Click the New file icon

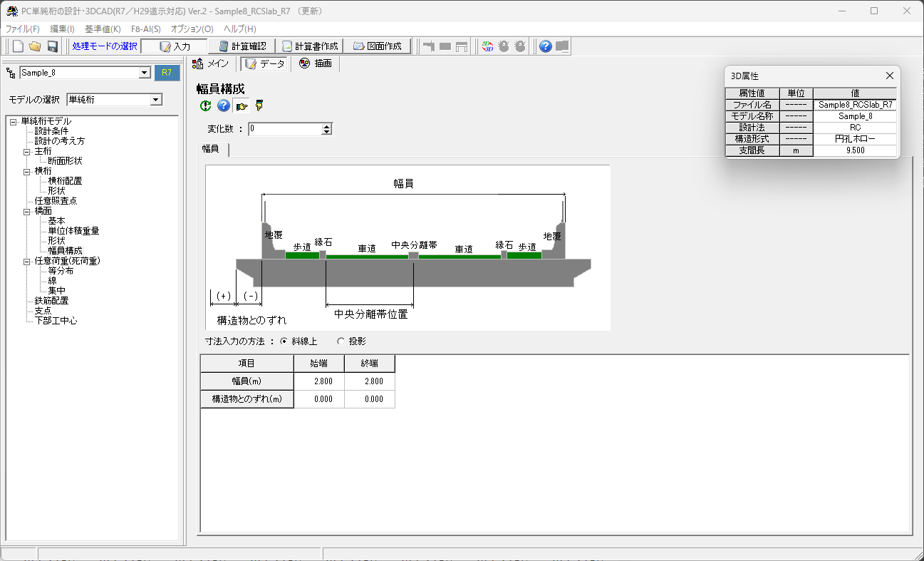(x=18, y=46)
